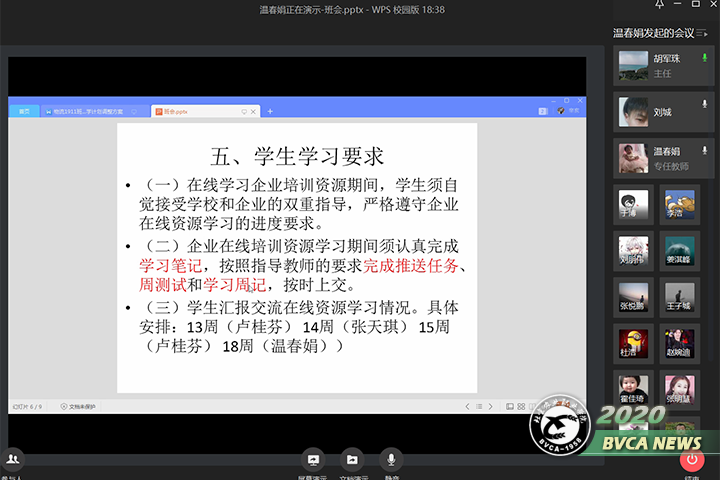Viewport: 720px width, 480px height.
Task: Mute the microphone
Action: [391, 460]
